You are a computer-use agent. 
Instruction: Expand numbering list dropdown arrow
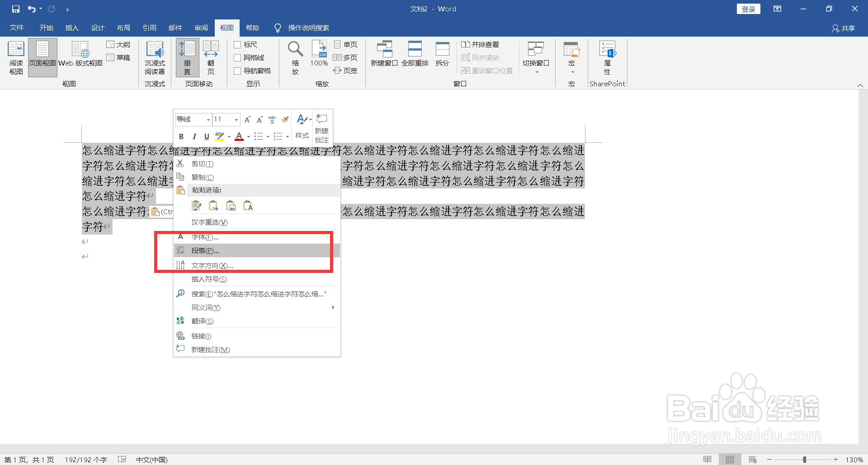(x=288, y=136)
